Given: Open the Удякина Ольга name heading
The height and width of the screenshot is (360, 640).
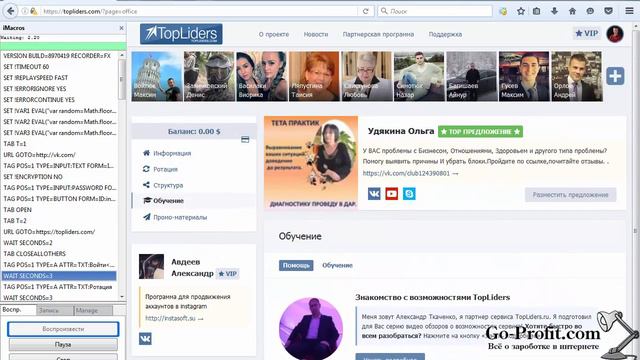Looking at the screenshot, I should point(401,131).
